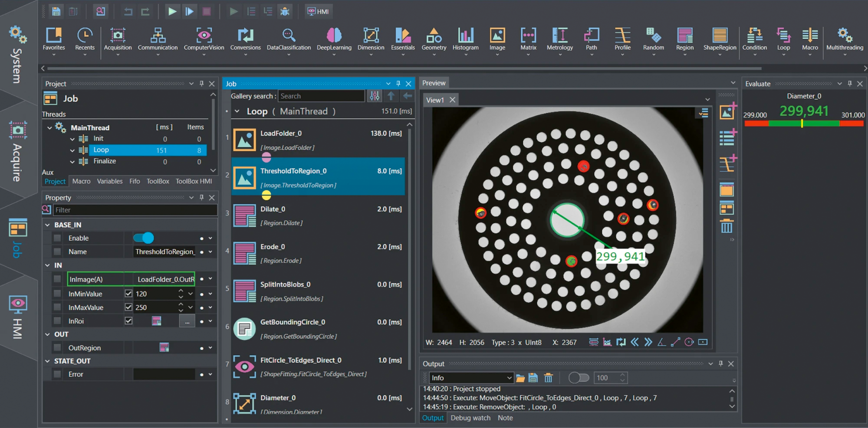Select the fit circle icon under the preview
The image size is (868, 428).
(x=689, y=342)
